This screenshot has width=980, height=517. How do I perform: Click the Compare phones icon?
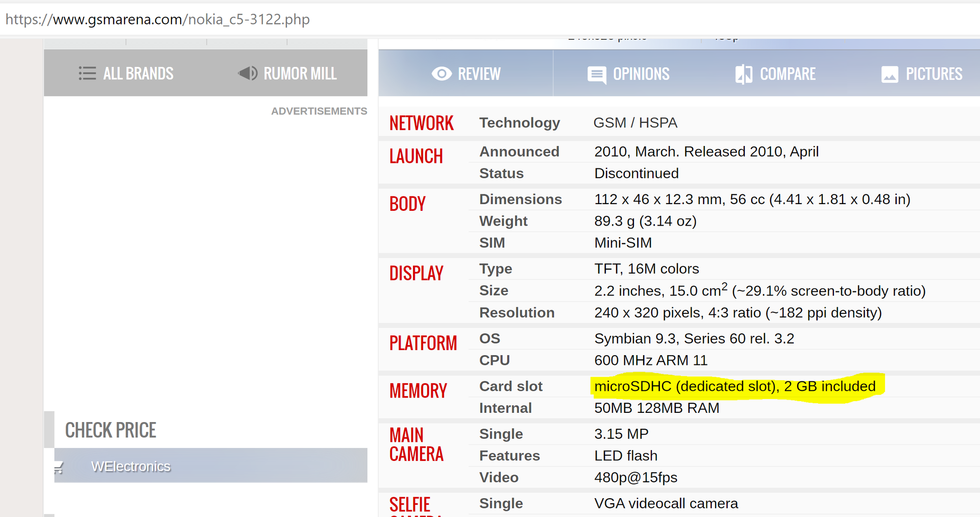tap(744, 75)
